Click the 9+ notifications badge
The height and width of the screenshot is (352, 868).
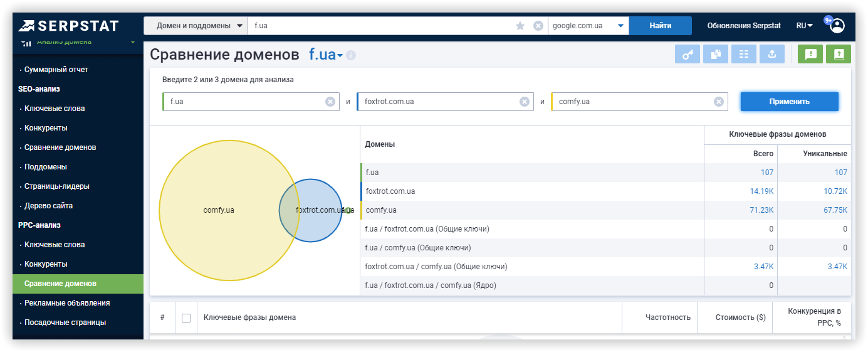829,20
